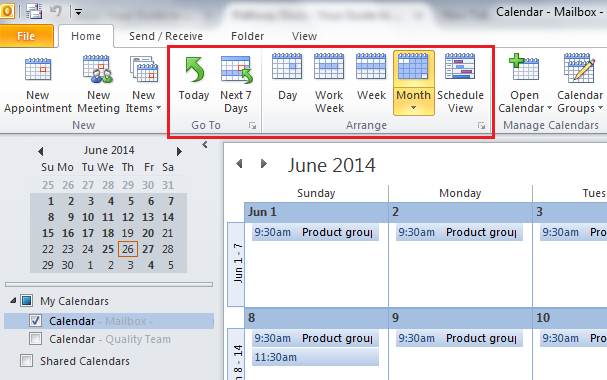This screenshot has width=607, height=380.
Task: Select June 1 in the mini calendar
Action: tap(50, 201)
